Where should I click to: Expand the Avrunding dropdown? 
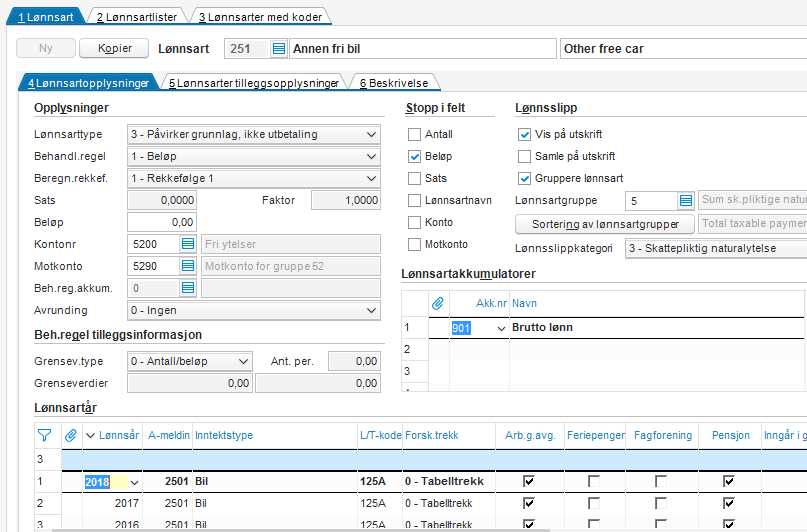tap(371, 310)
